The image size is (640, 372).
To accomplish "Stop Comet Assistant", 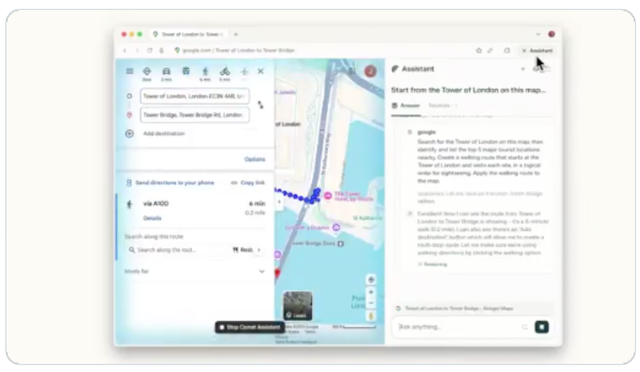I will pyautogui.click(x=250, y=327).
